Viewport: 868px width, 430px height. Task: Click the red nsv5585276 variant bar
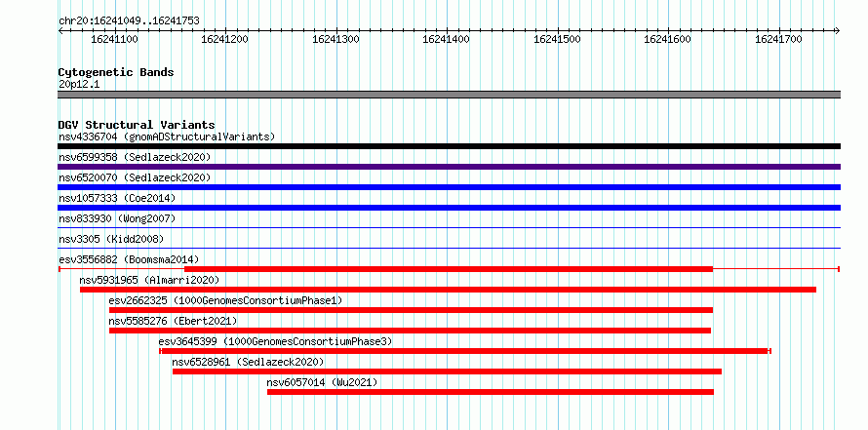point(410,331)
